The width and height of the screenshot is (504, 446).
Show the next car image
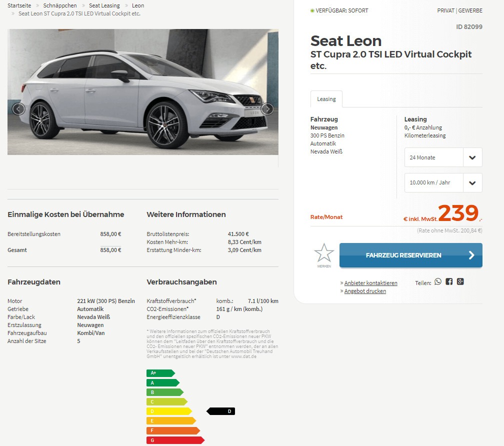267,109
